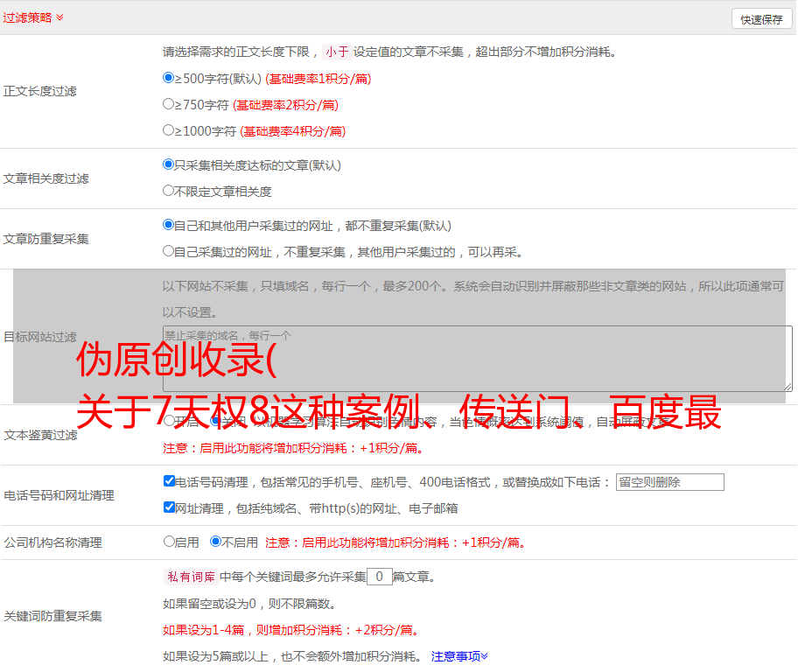The width and height of the screenshot is (798, 672).
Task: Select the ≥500字符 default length option
Action: [169, 78]
